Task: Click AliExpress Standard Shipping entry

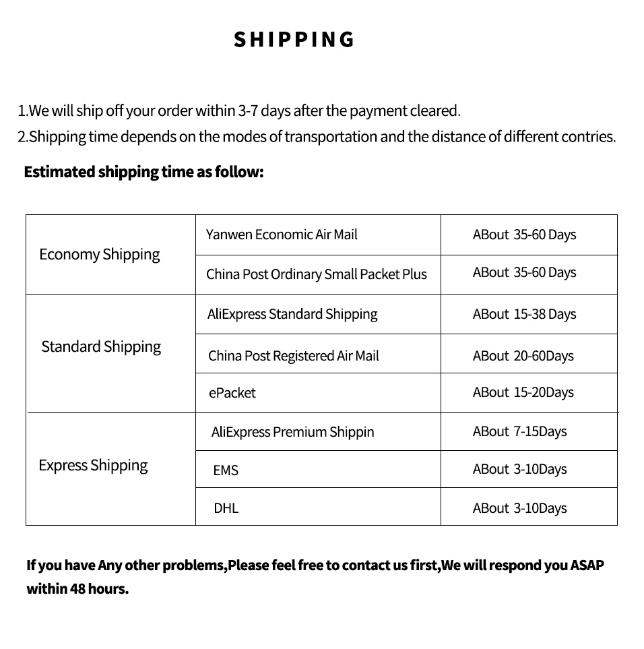Action: coord(292,314)
